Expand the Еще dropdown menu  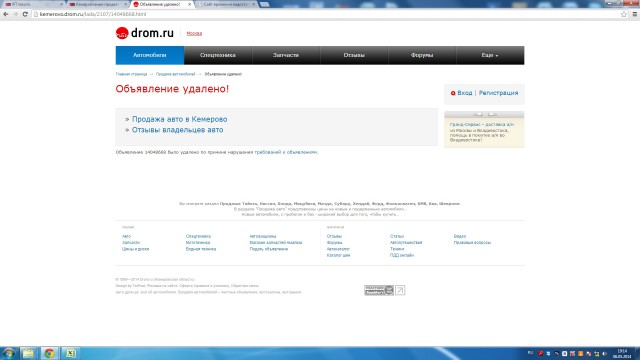[x=490, y=55]
